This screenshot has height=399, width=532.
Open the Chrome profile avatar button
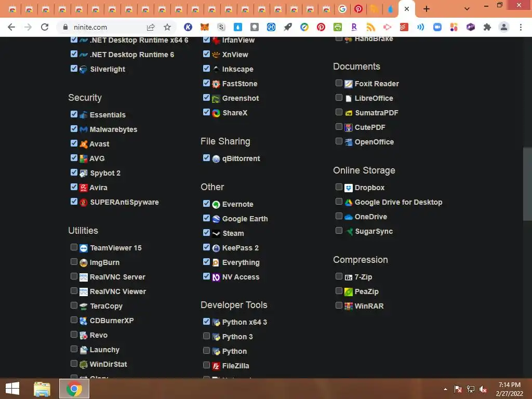[504, 27]
